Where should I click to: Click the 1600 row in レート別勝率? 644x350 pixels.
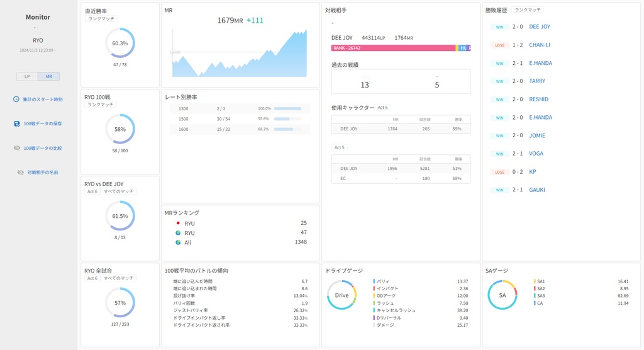pyautogui.click(x=240, y=129)
